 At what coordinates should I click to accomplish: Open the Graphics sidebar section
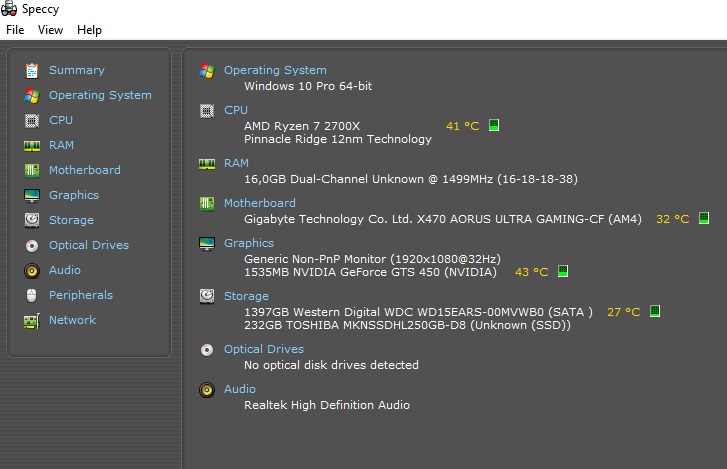coord(74,195)
